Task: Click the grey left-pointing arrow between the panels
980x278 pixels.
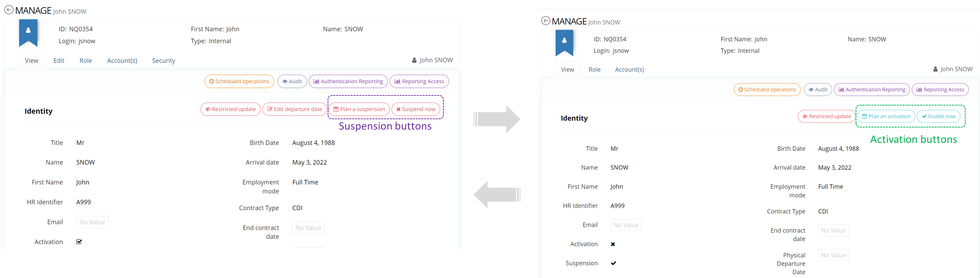Action: click(x=496, y=194)
